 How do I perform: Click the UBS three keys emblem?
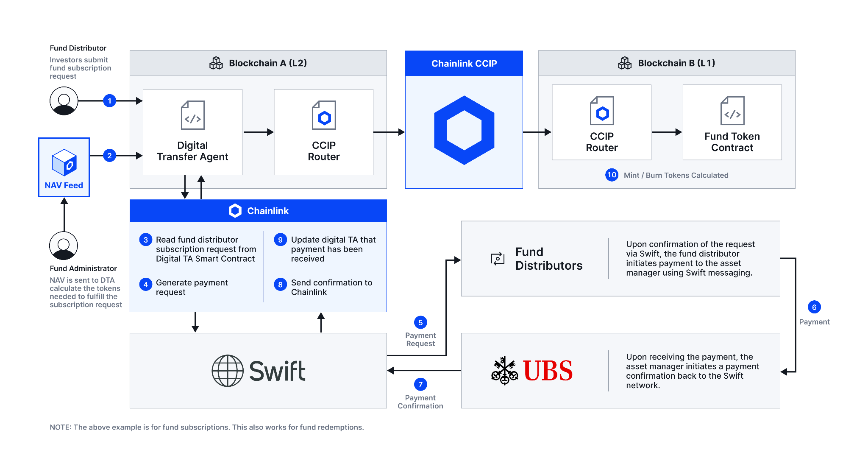pyautogui.click(x=504, y=371)
